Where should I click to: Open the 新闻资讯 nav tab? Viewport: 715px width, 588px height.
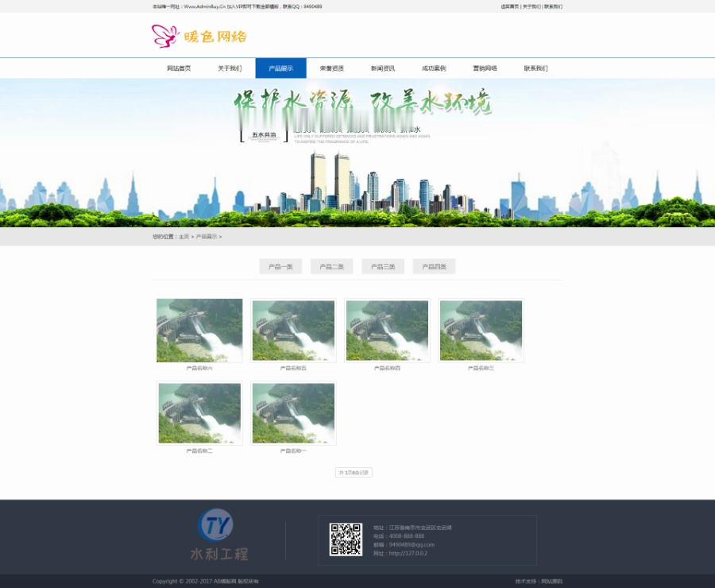coord(383,68)
